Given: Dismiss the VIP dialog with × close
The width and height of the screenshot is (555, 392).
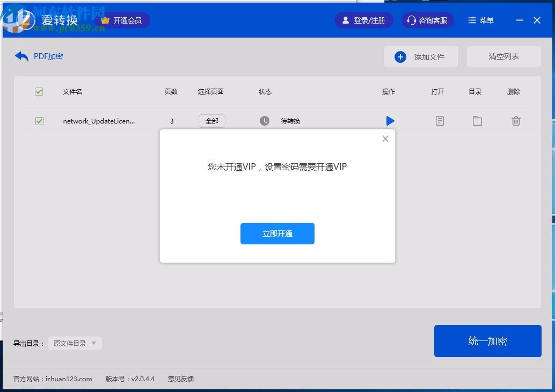Looking at the screenshot, I should point(385,139).
